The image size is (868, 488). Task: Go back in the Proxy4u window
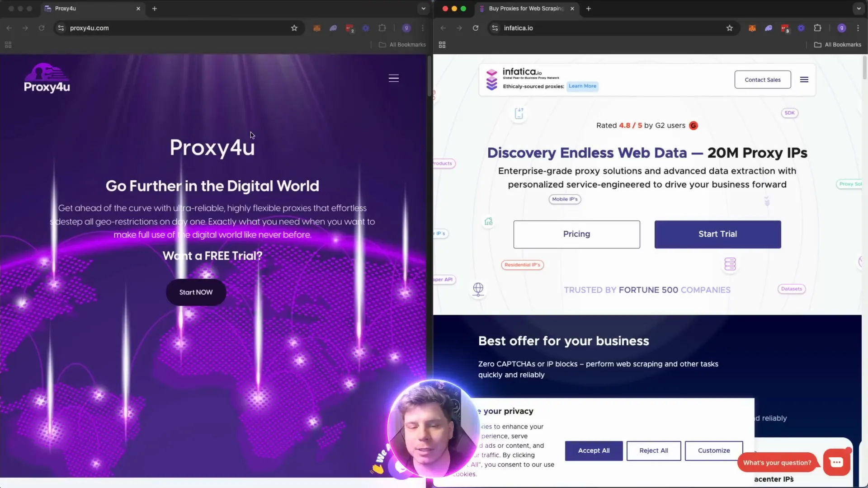point(9,28)
